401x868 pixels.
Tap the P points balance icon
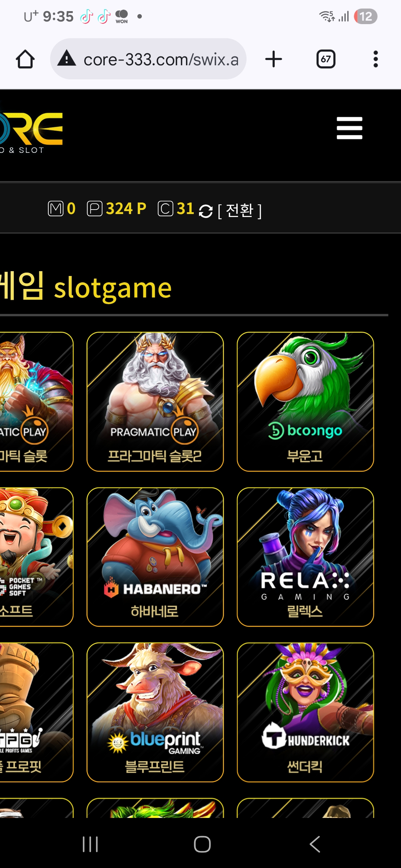pyautogui.click(x=95, y=208)
